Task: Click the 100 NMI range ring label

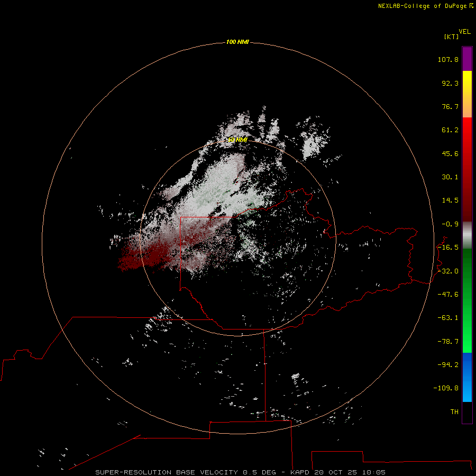Action: (237, 42)
